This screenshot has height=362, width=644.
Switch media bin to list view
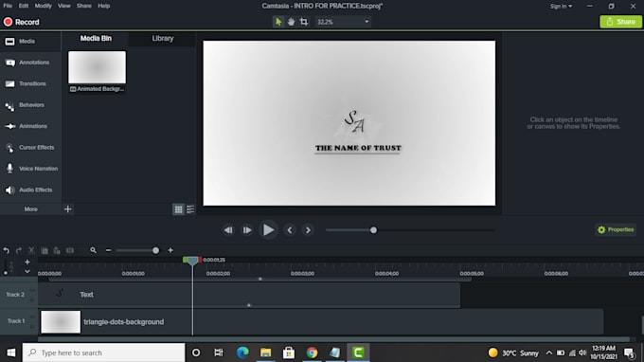(190, 209)
